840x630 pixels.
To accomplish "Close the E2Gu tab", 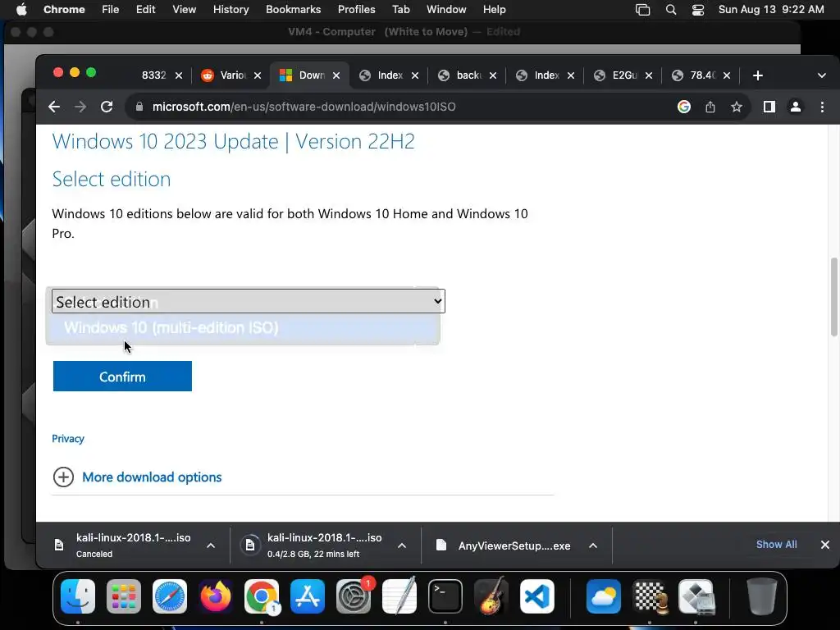I will pos(649,75).
